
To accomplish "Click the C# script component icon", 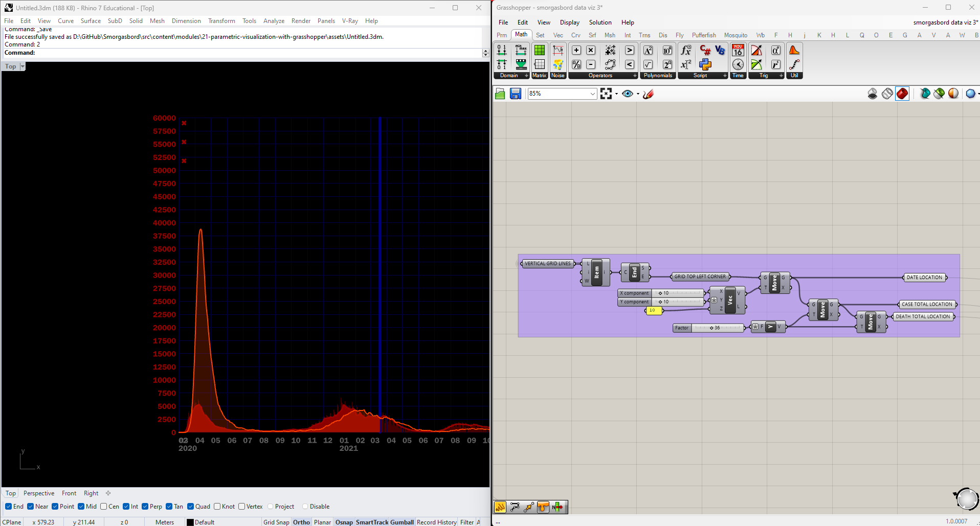I will pyautogui.click(x=705, y=50).
